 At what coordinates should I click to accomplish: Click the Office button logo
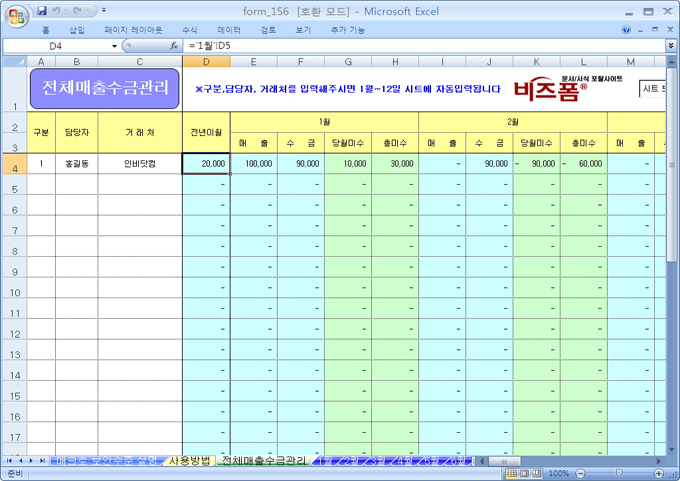pyautogui.click(x=15, y=15)
